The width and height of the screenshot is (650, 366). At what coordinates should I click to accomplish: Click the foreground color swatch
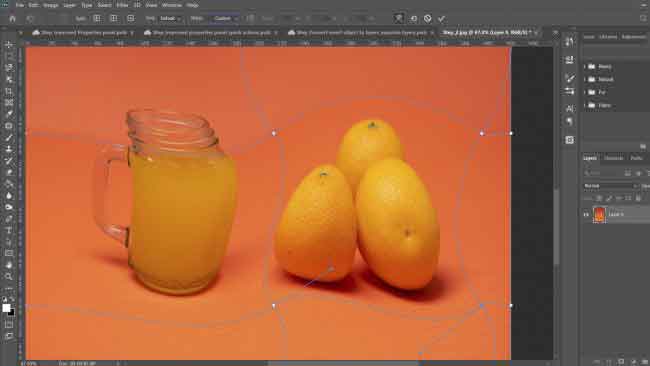click(x=6, y=308)
